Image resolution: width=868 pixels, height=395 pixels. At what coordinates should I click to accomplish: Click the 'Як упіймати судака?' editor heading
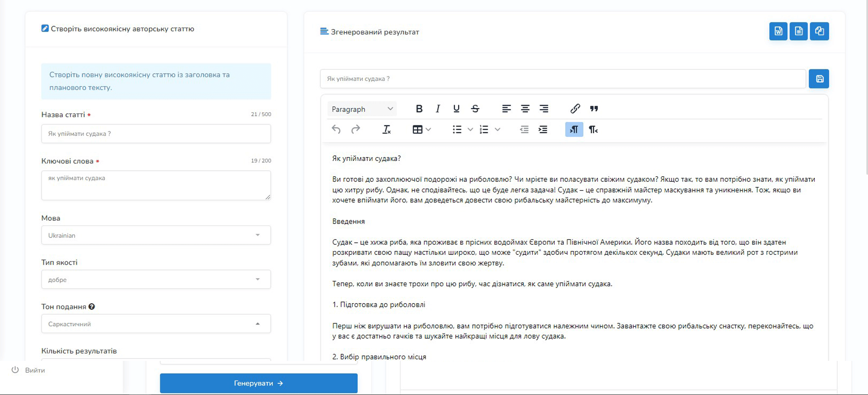pyautogui.click(x=366, y=158)
